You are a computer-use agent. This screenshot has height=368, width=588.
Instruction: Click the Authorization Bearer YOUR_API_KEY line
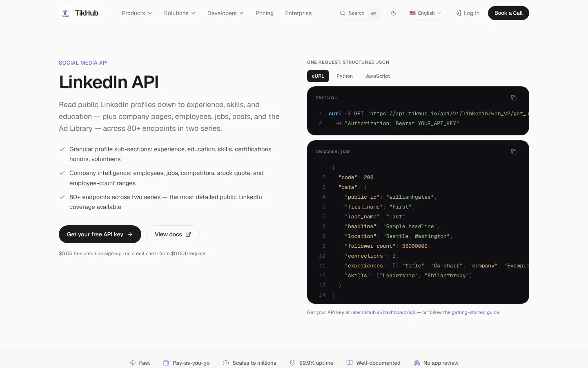(x=397, y=123)
